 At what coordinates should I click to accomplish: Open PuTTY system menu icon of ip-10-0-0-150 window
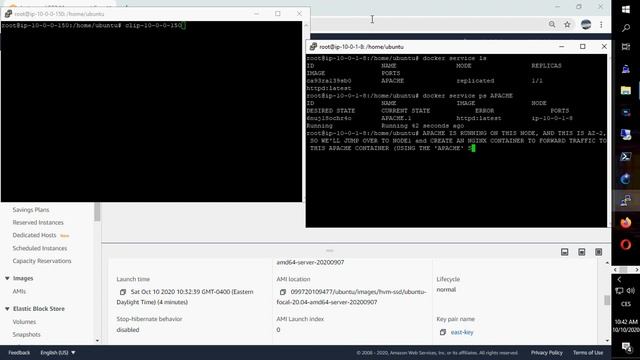[8, 14]
